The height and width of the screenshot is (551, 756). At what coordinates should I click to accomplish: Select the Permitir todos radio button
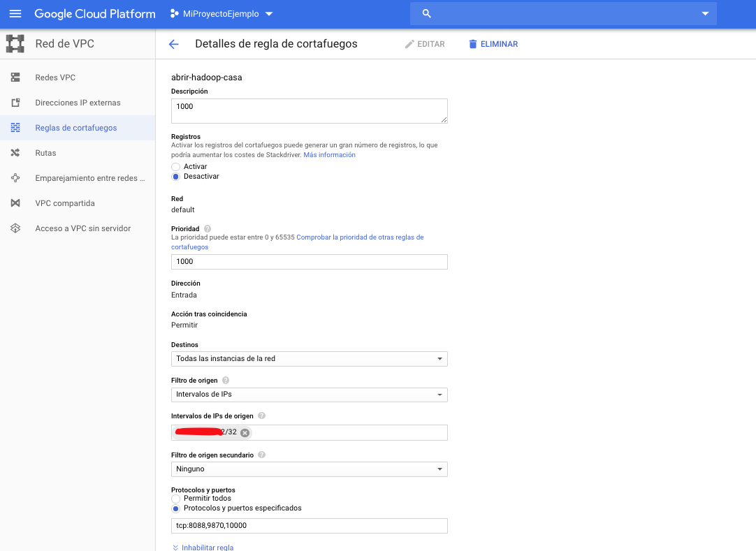(176, 499)
